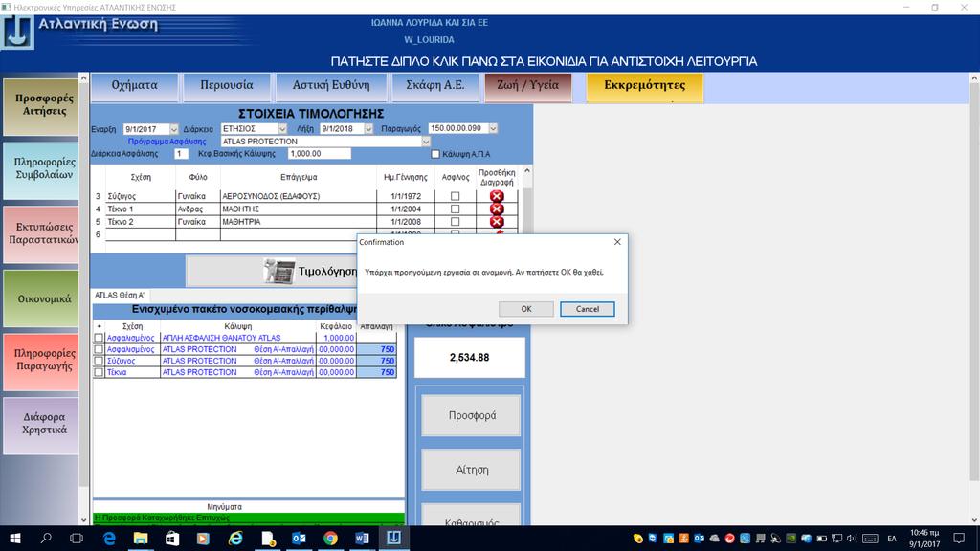980x551 pixels.
Task: Open Οικονομικά sidebar section
Action: [41, 298]
